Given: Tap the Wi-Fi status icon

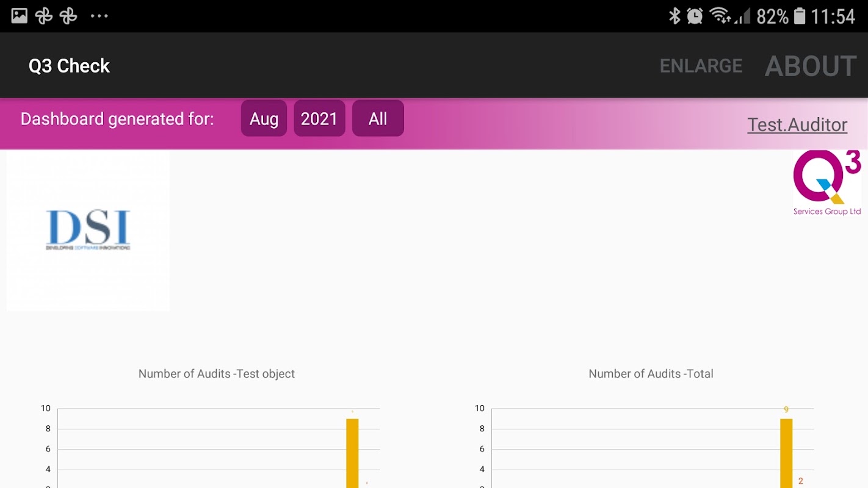Looking at the screenshot, I should click(720, 16).
